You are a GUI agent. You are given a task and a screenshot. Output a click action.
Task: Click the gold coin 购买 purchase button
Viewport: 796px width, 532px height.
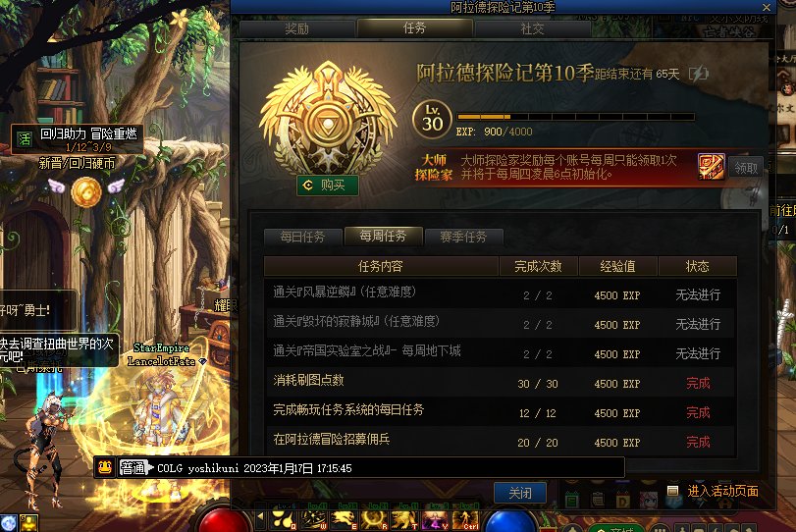click(x=328, y=186)
